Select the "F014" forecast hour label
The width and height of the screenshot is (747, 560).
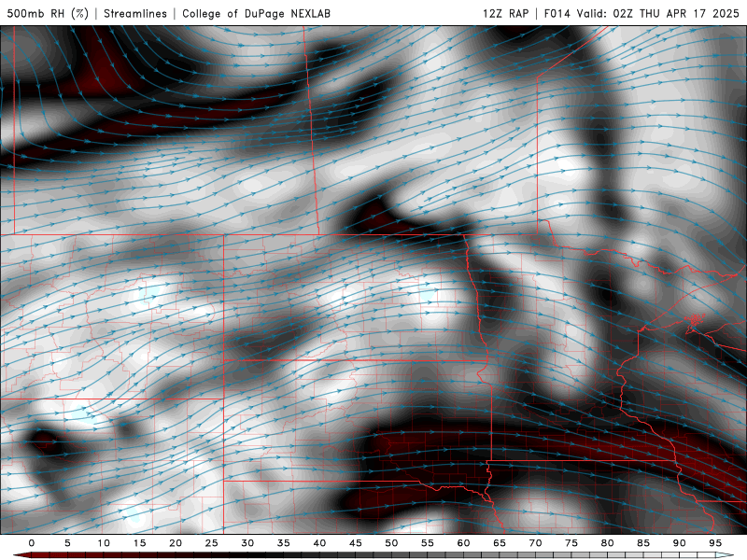click(557, 13)
